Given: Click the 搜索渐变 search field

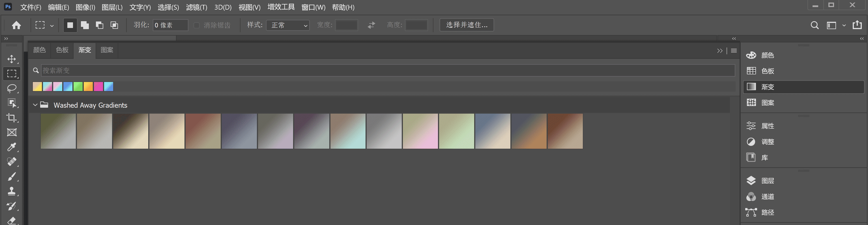Looking at the screenshot, I should point(388,70).
